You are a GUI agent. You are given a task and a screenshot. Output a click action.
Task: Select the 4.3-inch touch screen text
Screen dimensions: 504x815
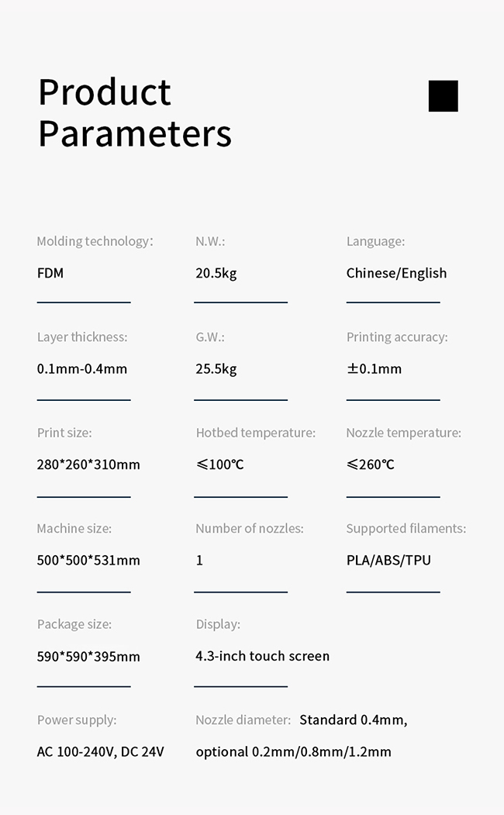(262, 656)
